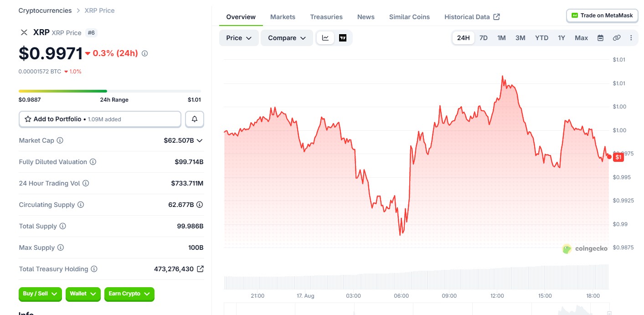Open the Treasuries tab
This screenshot has height=315, width=644.
click(x=326, y=17)
